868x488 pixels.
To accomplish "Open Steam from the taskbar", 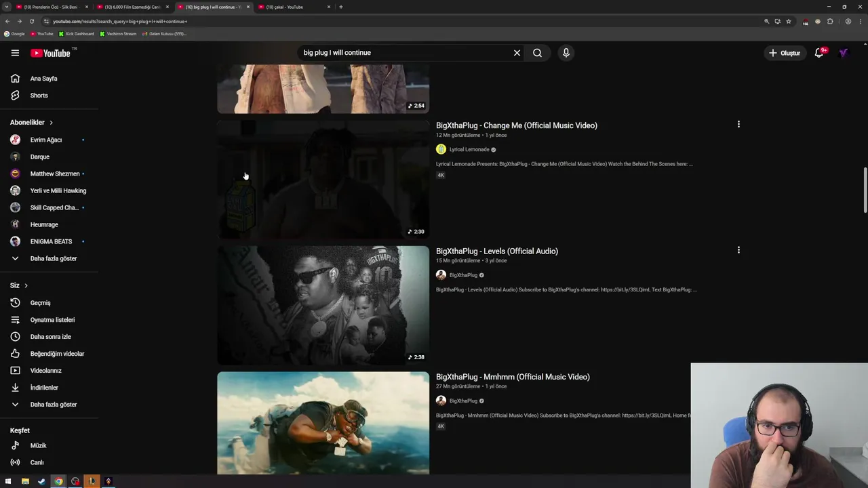I will coord(41,481).
